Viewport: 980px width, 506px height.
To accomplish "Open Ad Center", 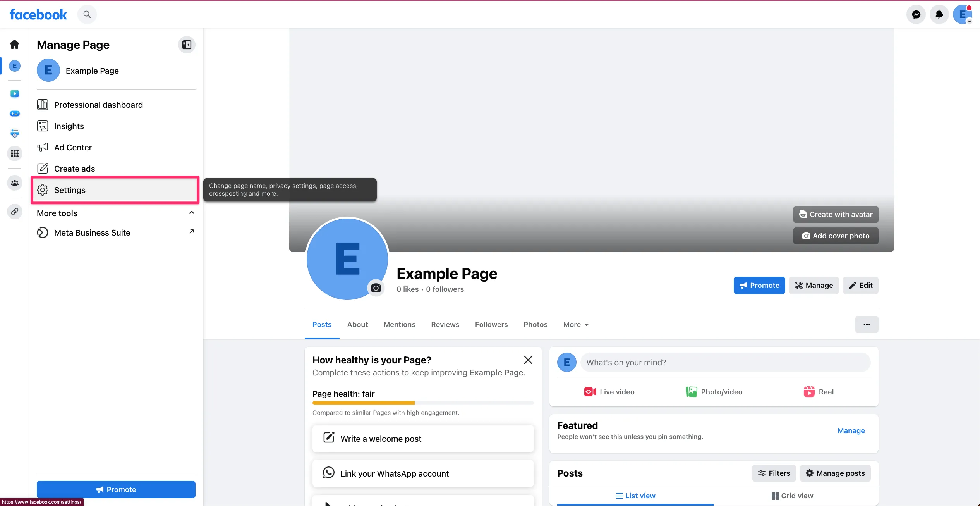I will [x=116, y=147].
